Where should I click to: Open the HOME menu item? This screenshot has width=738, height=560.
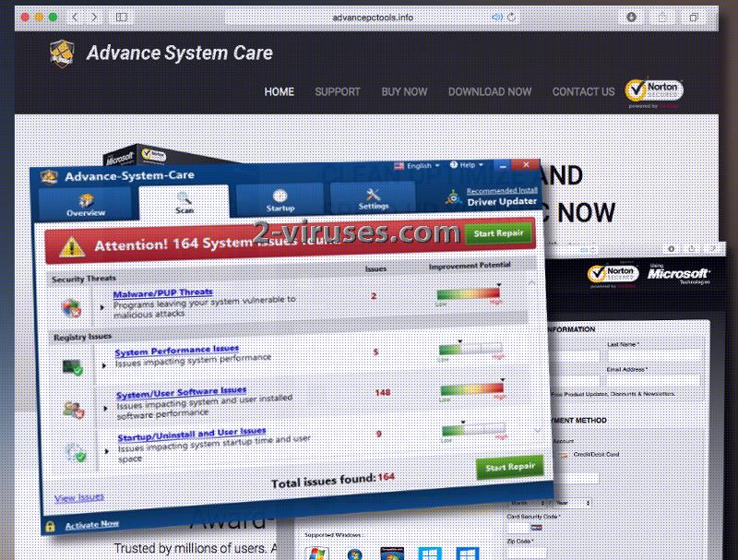point(280,91)
